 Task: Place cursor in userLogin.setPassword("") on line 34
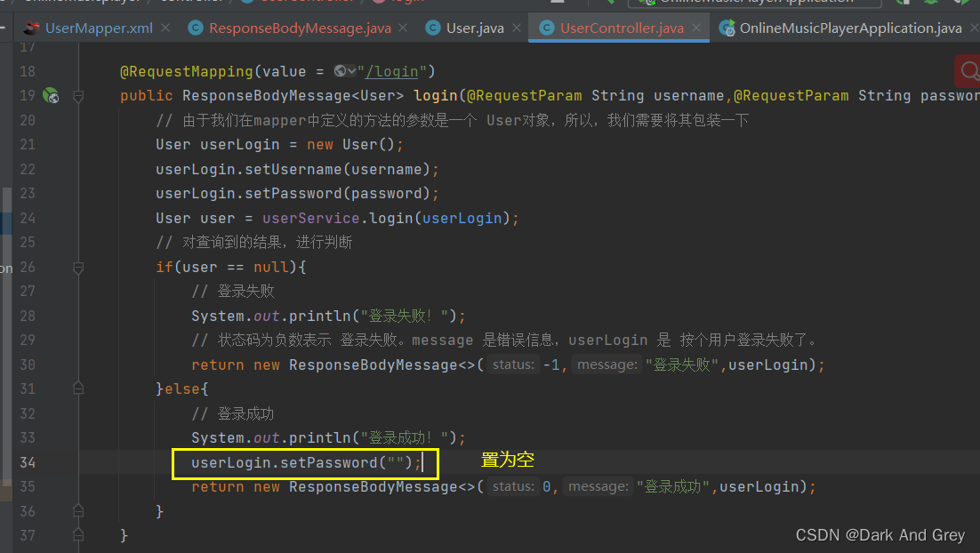point(306,463)
